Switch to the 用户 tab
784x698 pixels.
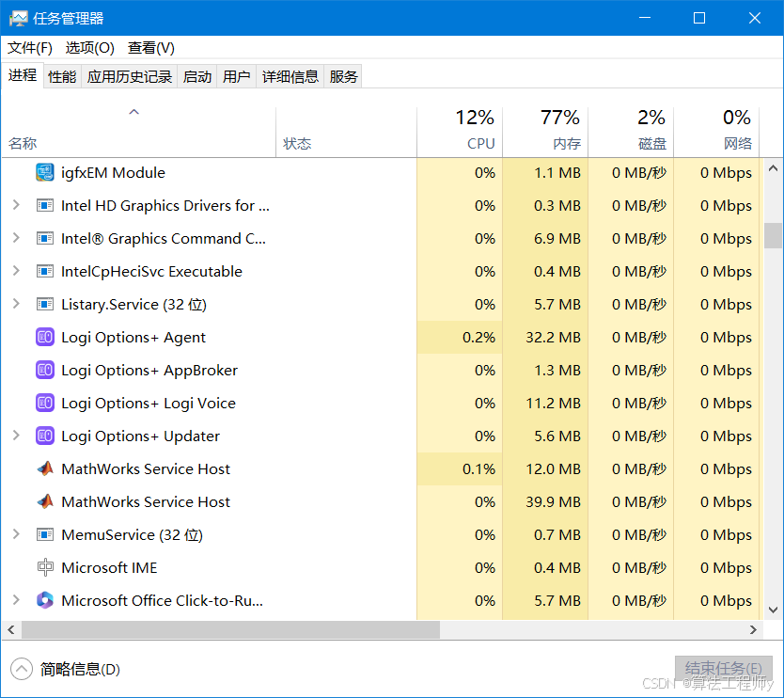pos(237,76)
